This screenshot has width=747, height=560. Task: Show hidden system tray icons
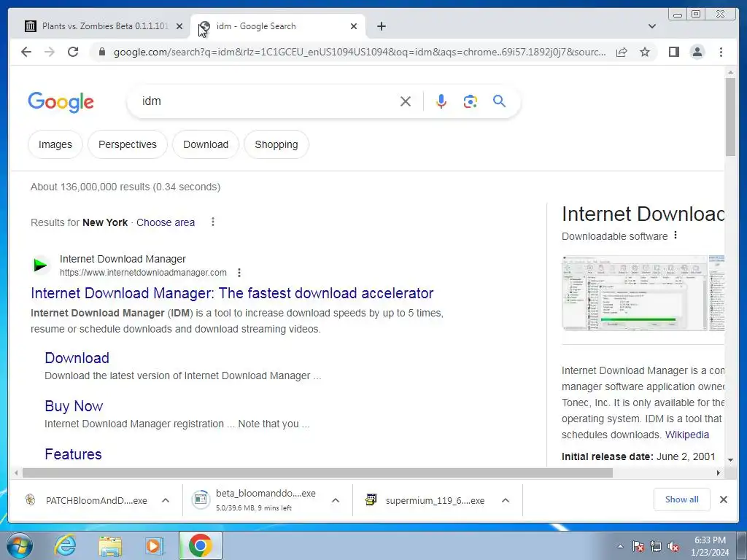[620, 546]
